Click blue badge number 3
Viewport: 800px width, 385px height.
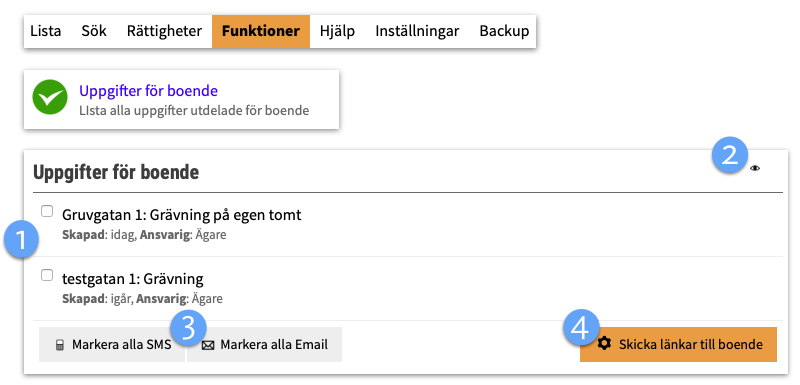click(x=189, y=329)
